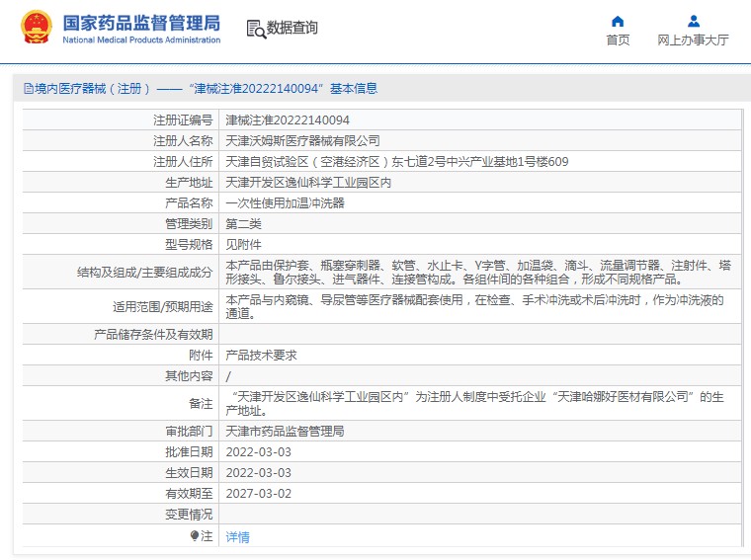
Task: Click 注册证编号 row label
Action: (183, 120)
